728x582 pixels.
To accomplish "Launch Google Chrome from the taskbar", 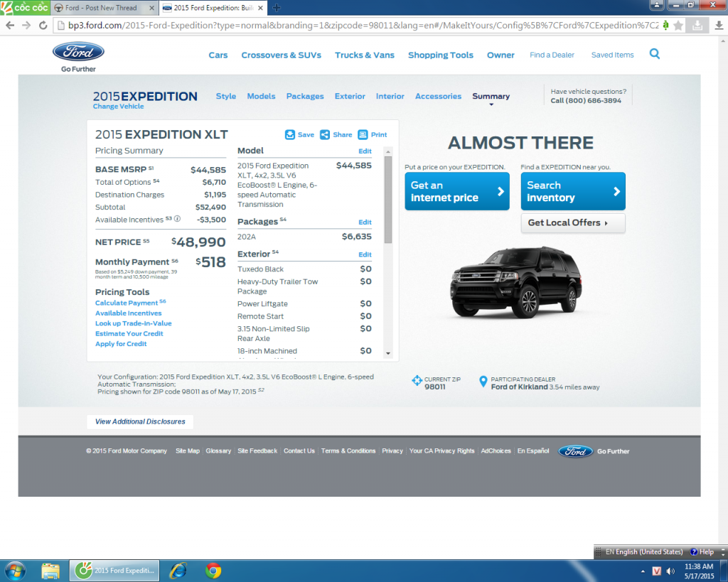I will (213, 571).
